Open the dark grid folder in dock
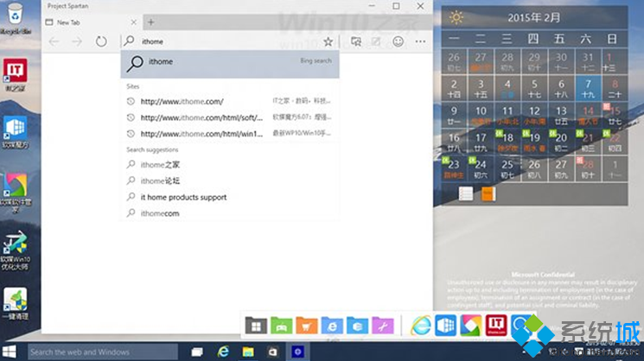644x361 pixels. pos(256,326)
